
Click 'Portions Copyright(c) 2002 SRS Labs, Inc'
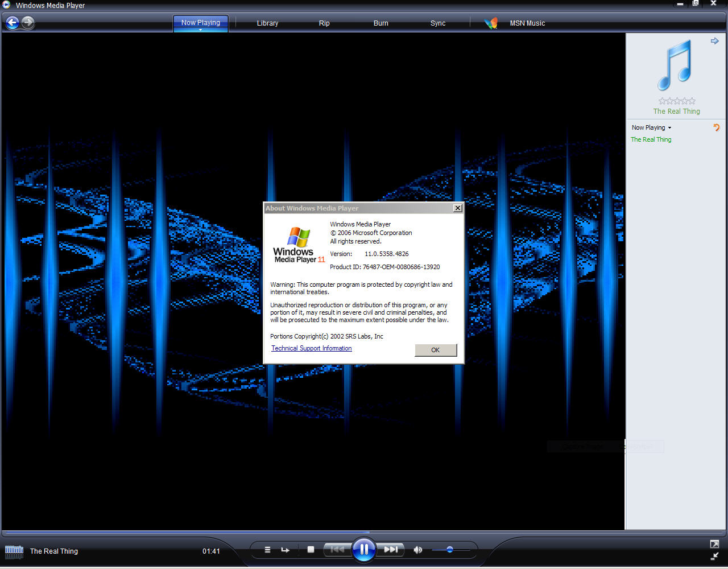pyautogui.click(x=327, y=336)
